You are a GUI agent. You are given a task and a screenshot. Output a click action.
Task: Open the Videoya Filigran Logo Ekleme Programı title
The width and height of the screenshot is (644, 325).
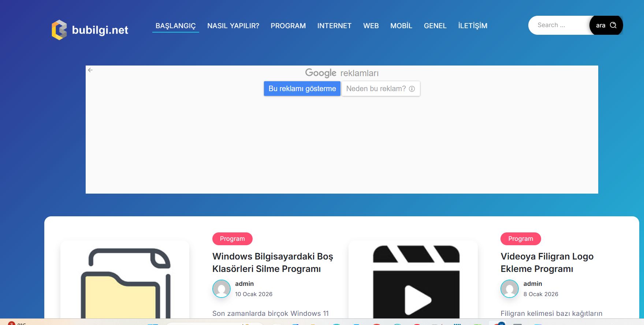click(547, 263)
